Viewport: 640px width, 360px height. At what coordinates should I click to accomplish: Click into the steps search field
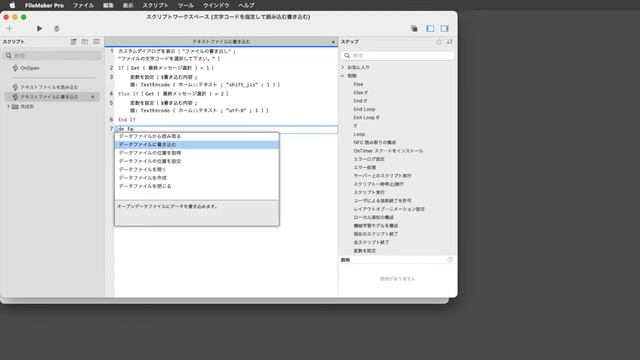coord(398,56)
